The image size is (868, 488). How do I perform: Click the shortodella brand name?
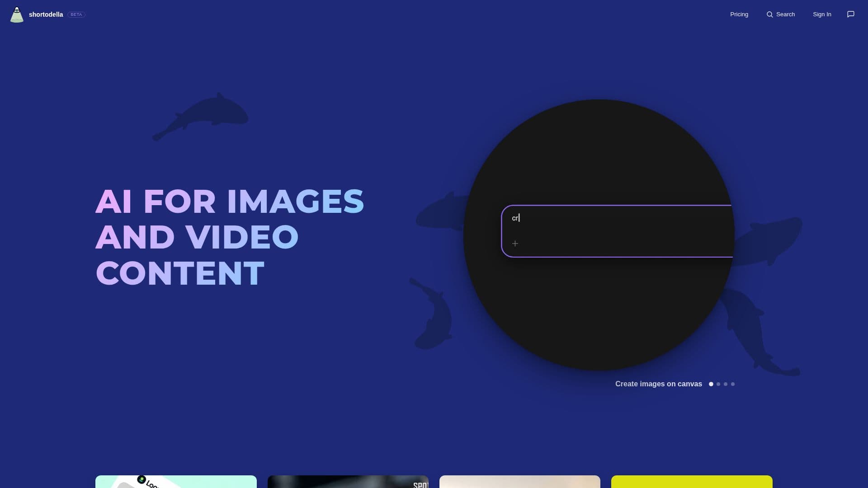point(46,14)
